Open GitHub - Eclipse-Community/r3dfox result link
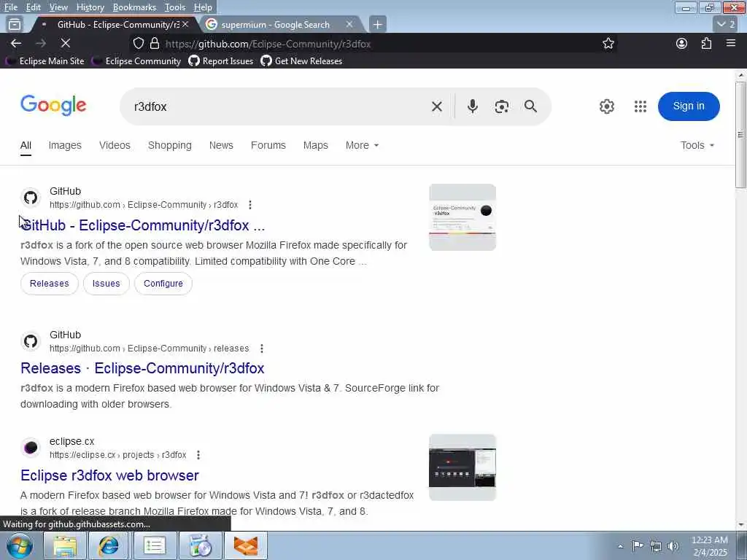This screenshot has height=560, width=747. point(142,225)
